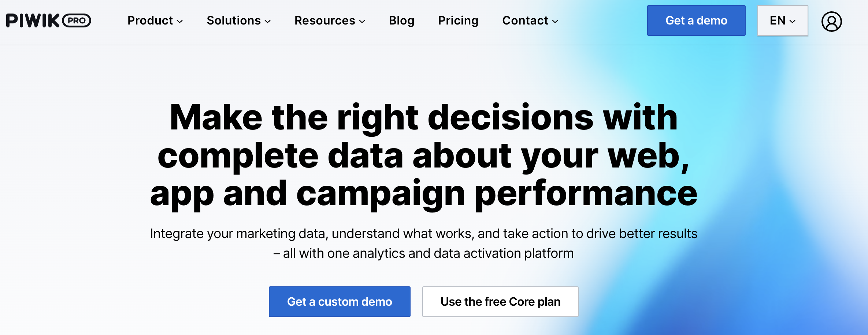
Task: Open the Blog page
Action: pos(401,21)
